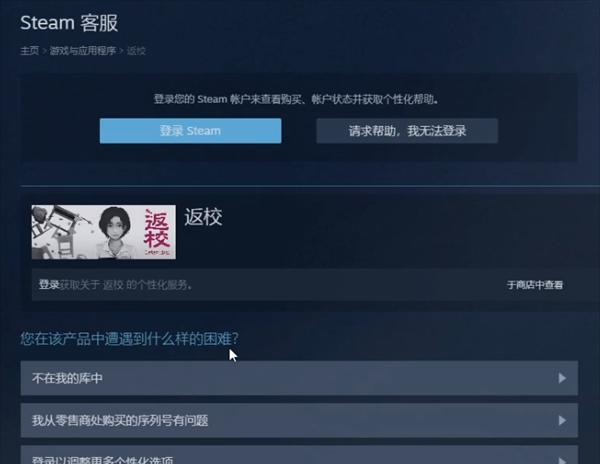The height and width of the screenshot is (464, 600).
Task: Go to 游戏与应用程序 breadcrumb
Action: (x=83, y=50)
